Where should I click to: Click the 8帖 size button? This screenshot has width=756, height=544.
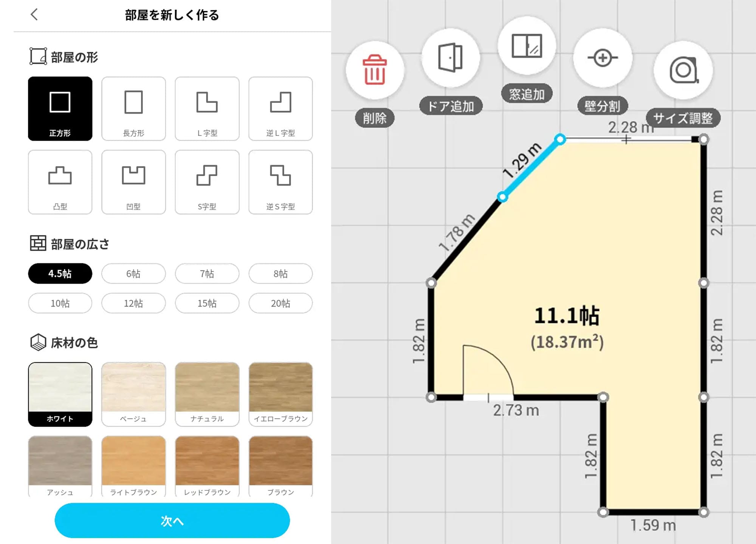point(280,274)
